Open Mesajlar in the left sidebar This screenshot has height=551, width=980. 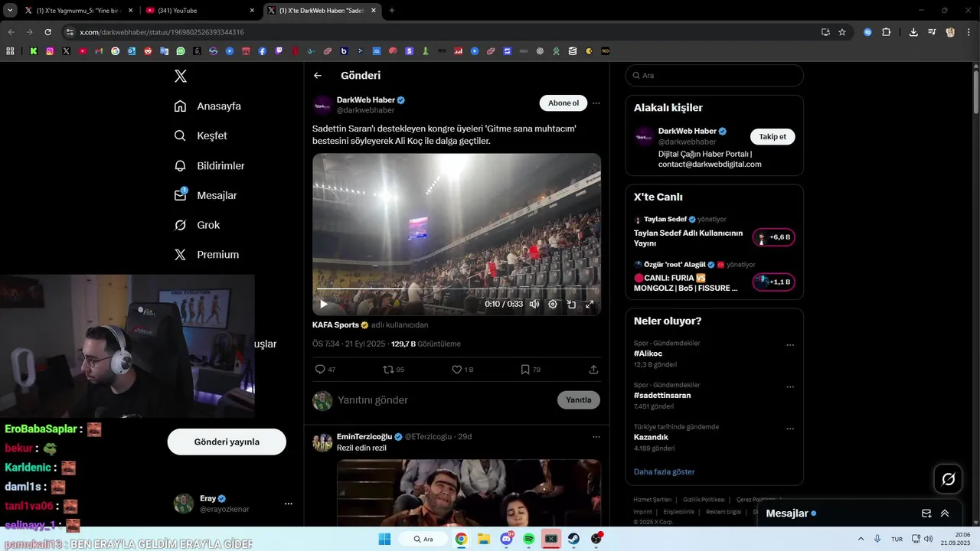pos(205,195)
